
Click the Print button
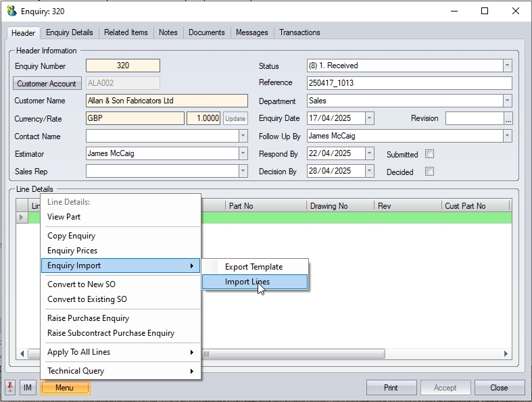(x=391, y=388)
